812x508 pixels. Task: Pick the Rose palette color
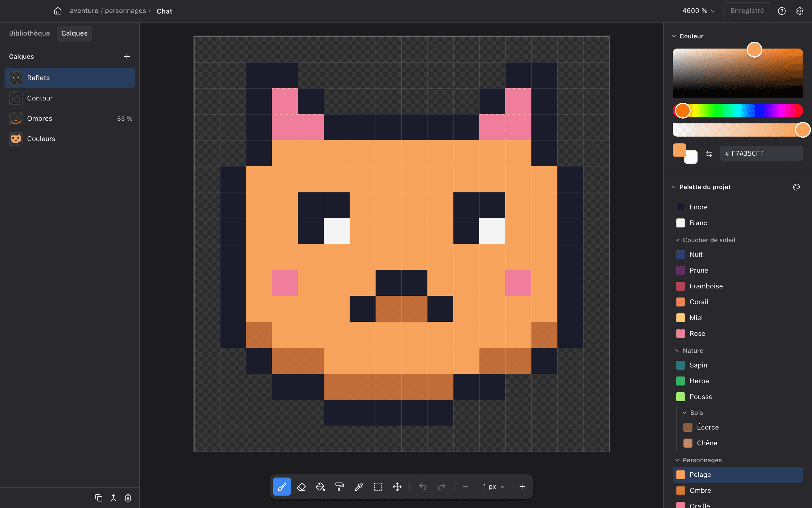pos(738,334)
